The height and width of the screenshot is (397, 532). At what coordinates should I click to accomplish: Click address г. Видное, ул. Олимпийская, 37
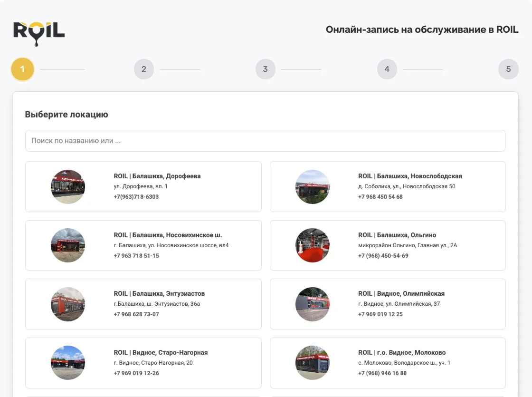click(399, 304)
